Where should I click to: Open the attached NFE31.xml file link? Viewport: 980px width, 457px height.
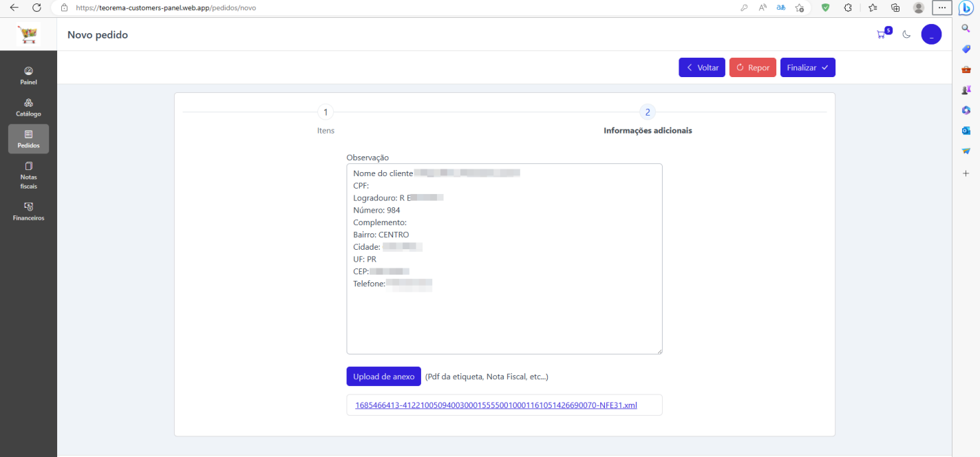(x=496, y=405)
